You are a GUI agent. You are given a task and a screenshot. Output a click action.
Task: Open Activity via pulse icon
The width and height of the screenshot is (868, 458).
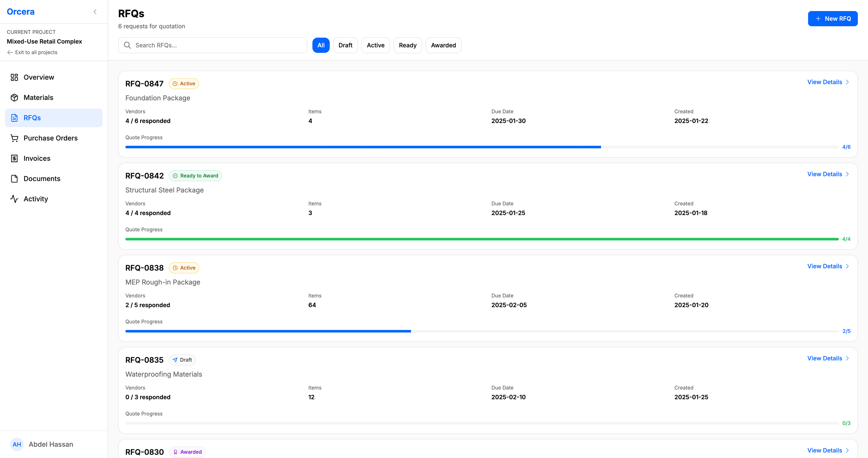pyautogui.click(x=14, y=199)
